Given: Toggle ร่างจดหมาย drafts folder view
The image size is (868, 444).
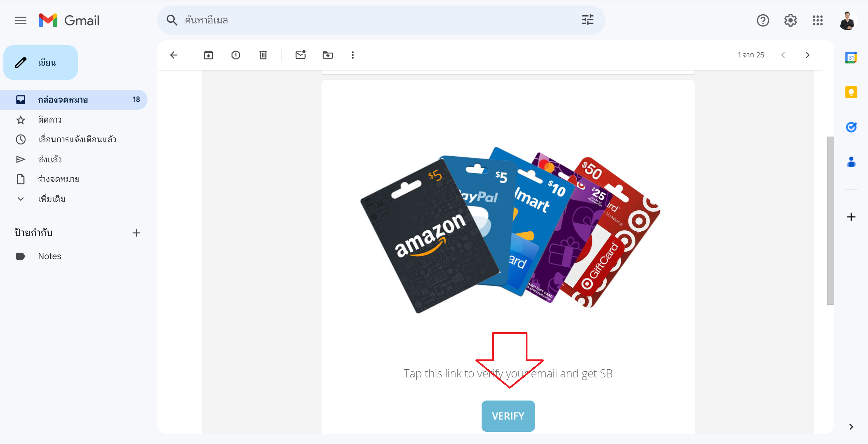Looking at the screenshot, I should [x=58, y=179].
